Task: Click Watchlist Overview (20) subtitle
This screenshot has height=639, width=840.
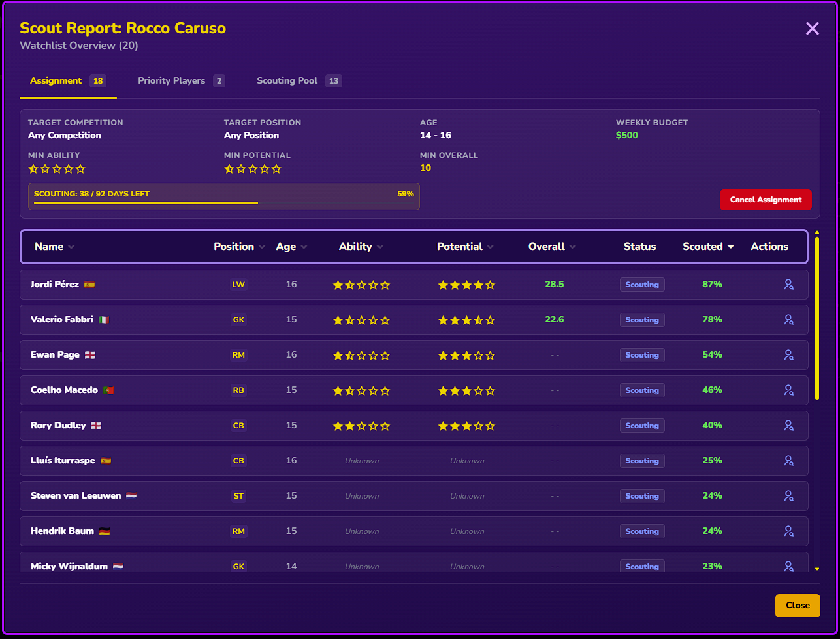Action: pos(79,46)
